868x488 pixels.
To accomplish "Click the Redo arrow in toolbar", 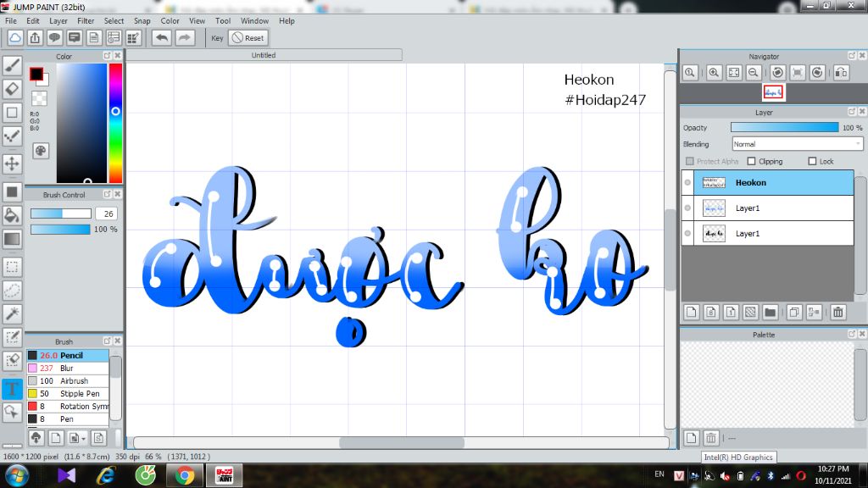I will tap(185, 37).
